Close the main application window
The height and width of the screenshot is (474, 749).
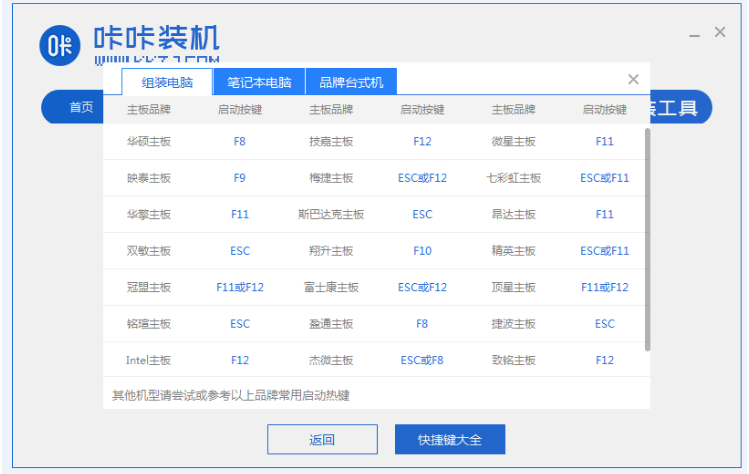coord(720,33)
